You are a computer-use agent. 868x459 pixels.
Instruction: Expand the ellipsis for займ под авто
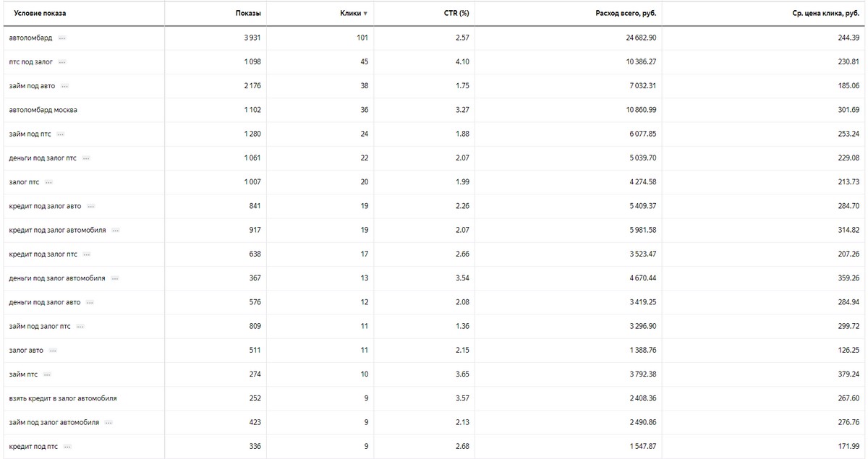click(x=64, y=86)
